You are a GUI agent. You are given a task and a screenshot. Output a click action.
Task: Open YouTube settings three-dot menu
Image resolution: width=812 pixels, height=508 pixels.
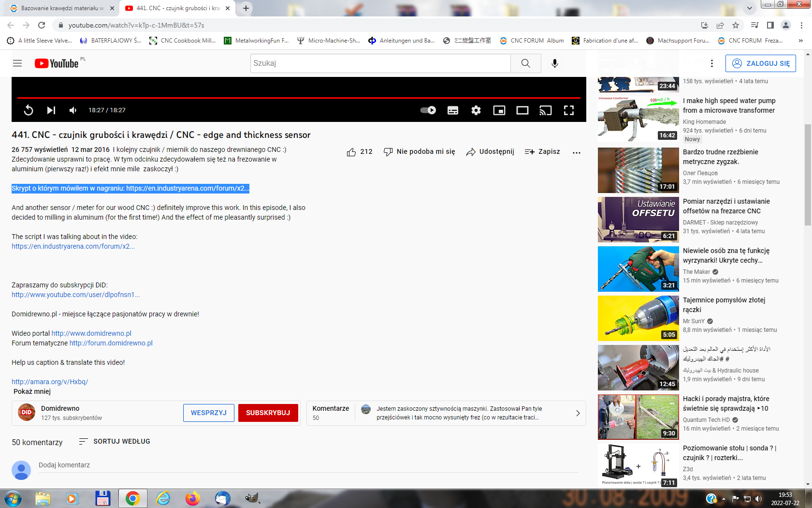tap(712, 63)
